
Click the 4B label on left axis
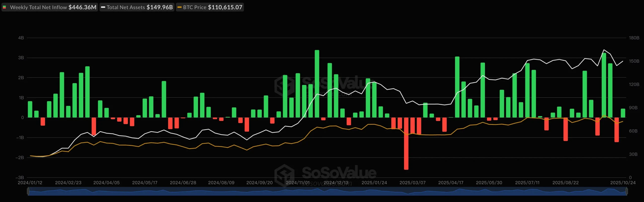click(21, 38)
